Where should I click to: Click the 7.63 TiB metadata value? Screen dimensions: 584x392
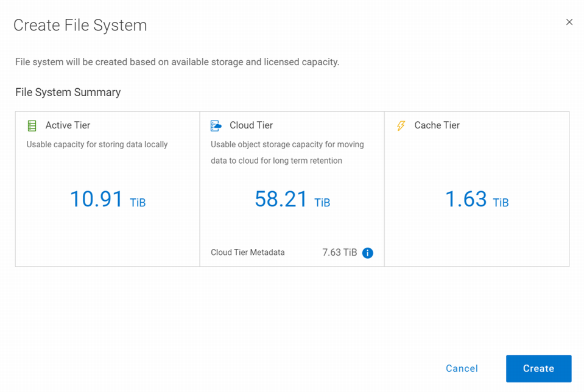[339, 253]
